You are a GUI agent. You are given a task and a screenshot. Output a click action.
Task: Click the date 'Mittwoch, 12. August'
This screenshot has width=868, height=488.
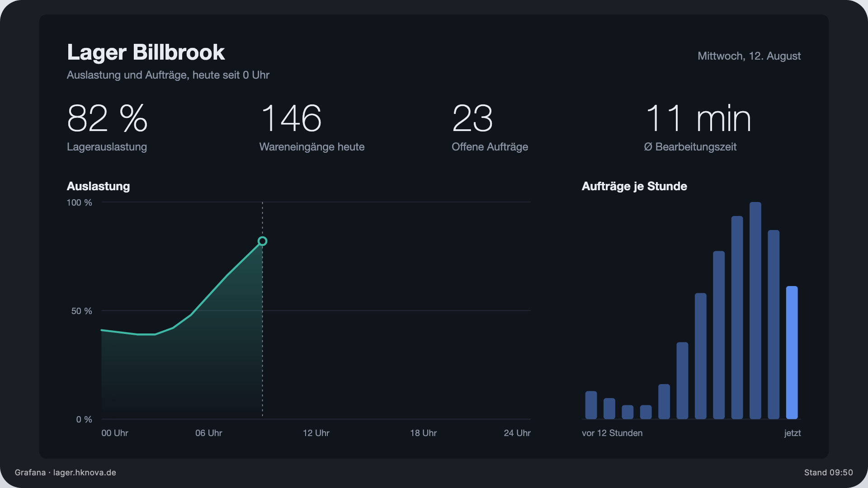pyautogui.click(x=749, y=56)
